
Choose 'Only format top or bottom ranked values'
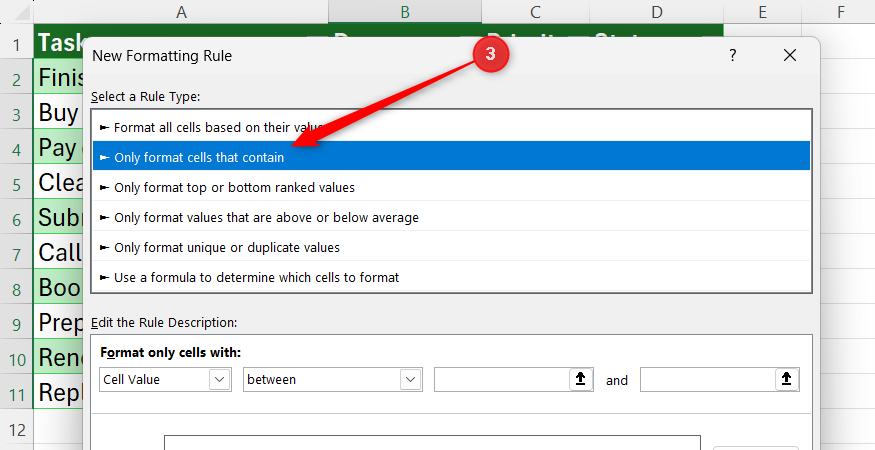[x=451, y=186]
